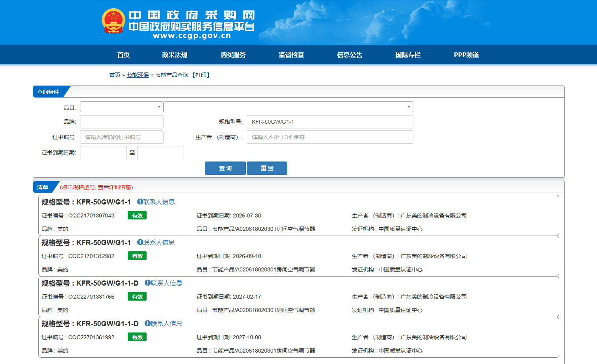This screenshot has height=364, width=597.
Task: Click the 打印 print link
Action: (201, 75)
